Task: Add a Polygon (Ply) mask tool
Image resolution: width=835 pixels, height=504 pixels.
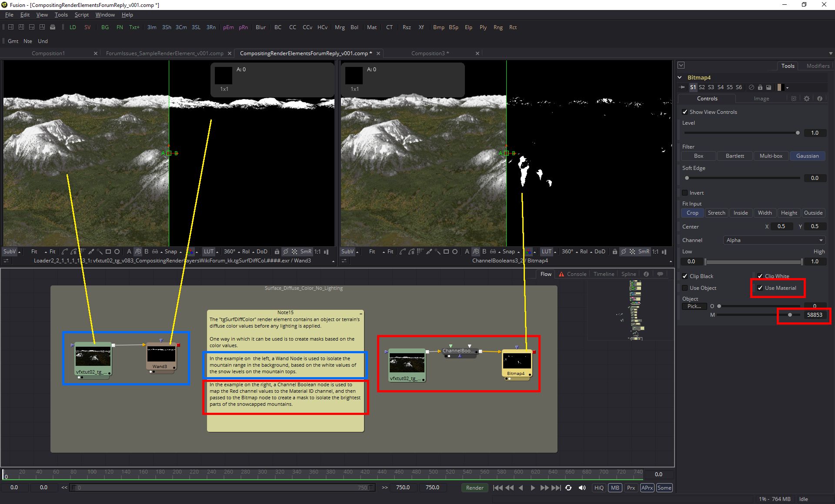Action: point(483,27)
